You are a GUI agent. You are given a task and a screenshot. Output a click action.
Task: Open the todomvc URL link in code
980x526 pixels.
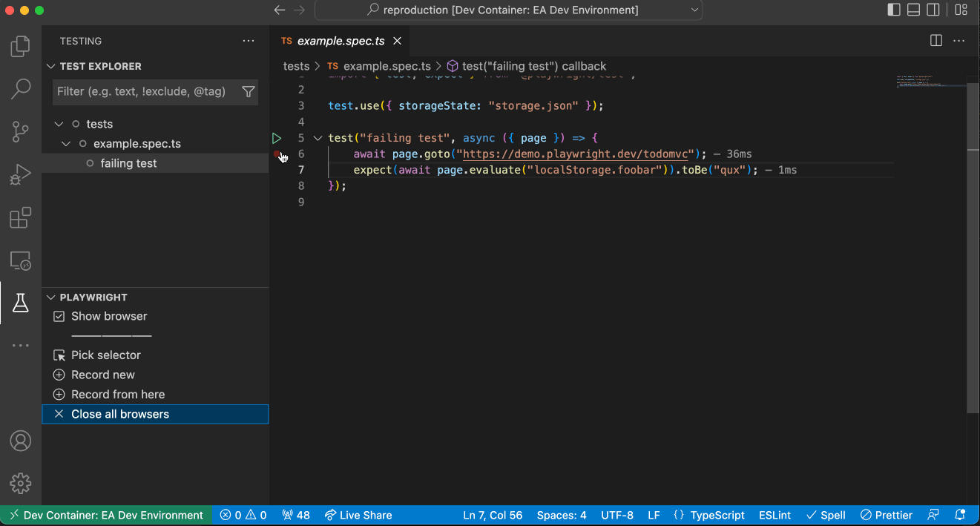tap(577, 154)
